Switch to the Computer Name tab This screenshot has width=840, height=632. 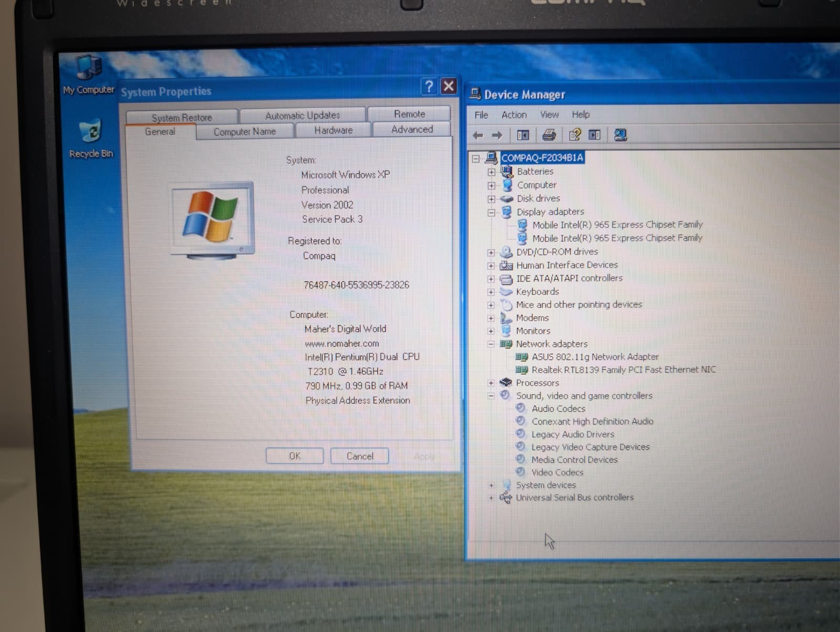pyautogui.click(x=245, y=132)
